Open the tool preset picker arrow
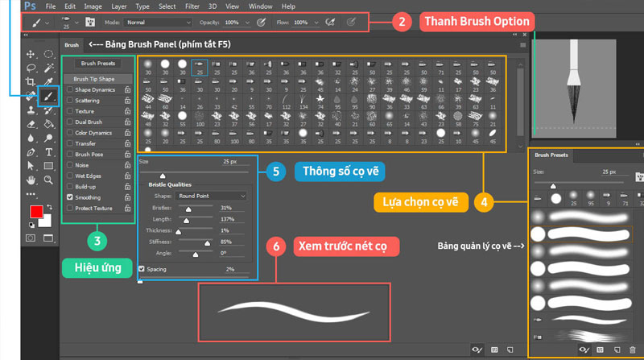Viewport: 644px width, 360px height. click(x=47, y=23)
